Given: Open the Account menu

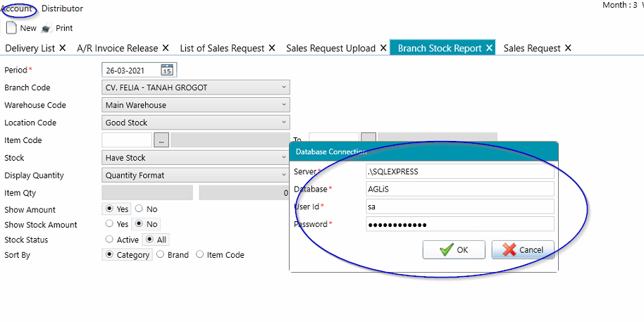Looking at the screenshot, I should click(x=17, y=8).
